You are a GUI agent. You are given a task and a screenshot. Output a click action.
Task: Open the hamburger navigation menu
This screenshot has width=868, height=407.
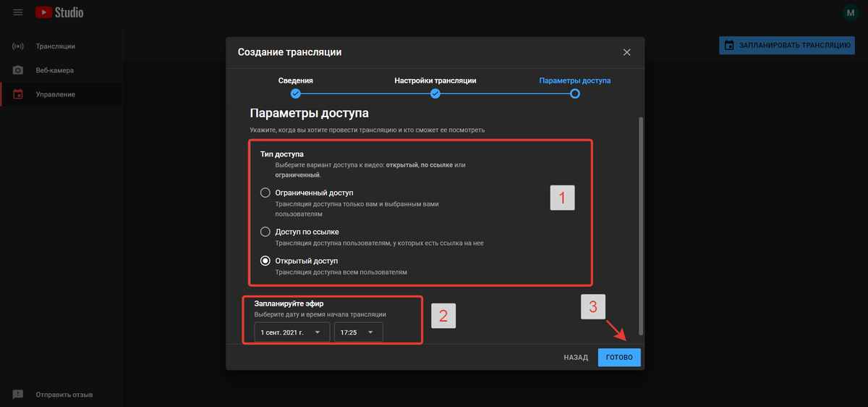(x=18, y=12)
